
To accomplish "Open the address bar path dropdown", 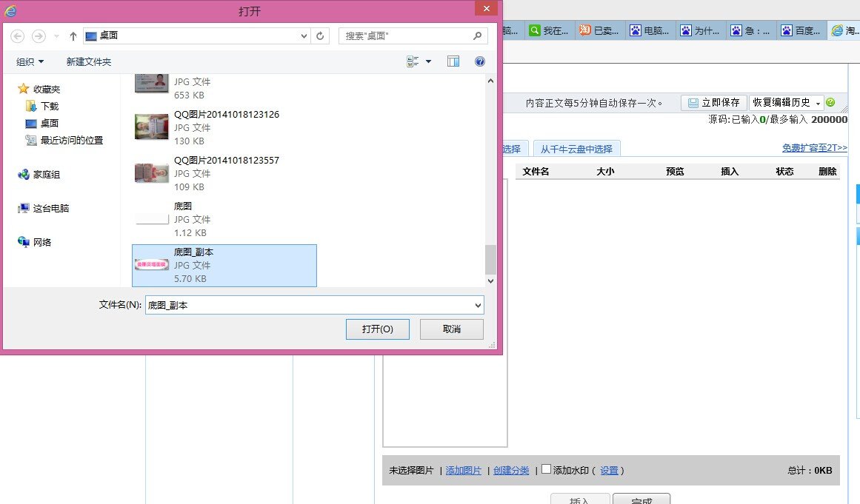I will point(304,36).
